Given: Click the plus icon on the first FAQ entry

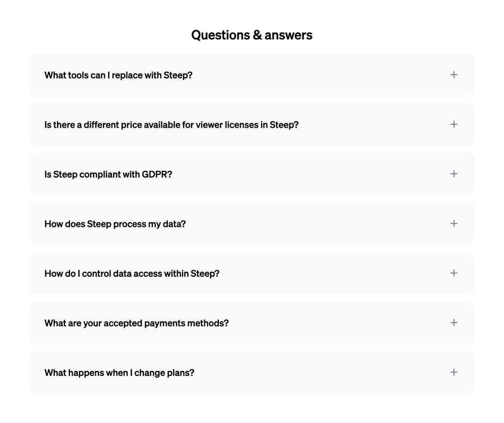Looking at the screenshot, I should coord(454,75).
